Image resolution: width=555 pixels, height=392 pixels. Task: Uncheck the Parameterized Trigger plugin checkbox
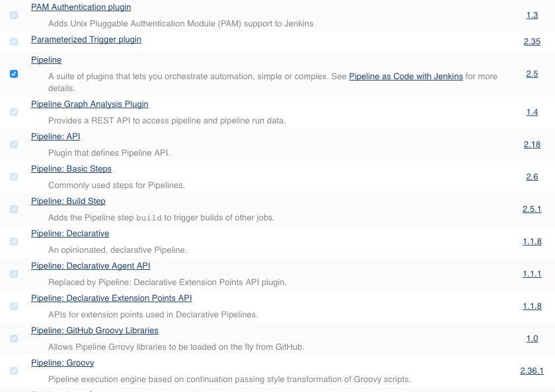[14, 42]
